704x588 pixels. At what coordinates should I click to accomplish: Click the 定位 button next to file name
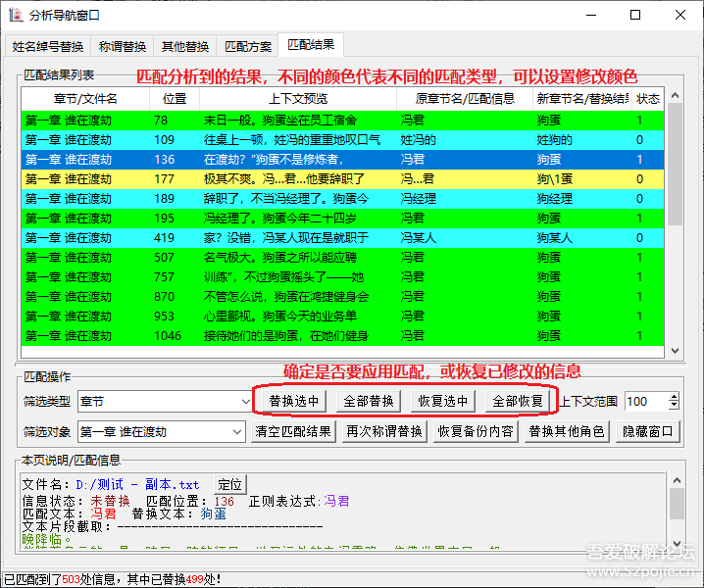[x=229, y=485]
